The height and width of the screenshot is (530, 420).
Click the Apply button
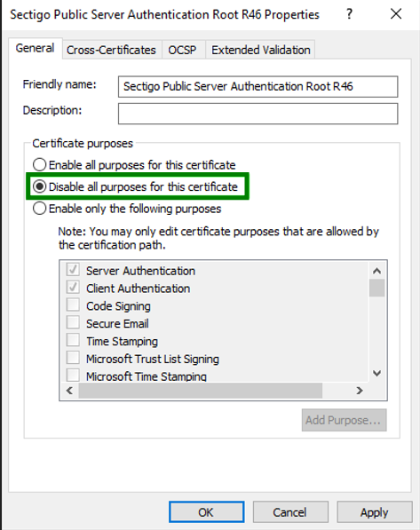(x=375, y=512)
